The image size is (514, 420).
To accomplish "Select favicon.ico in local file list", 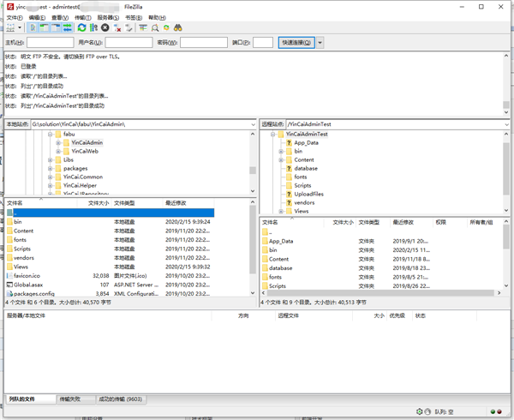I will coord(27,276).
